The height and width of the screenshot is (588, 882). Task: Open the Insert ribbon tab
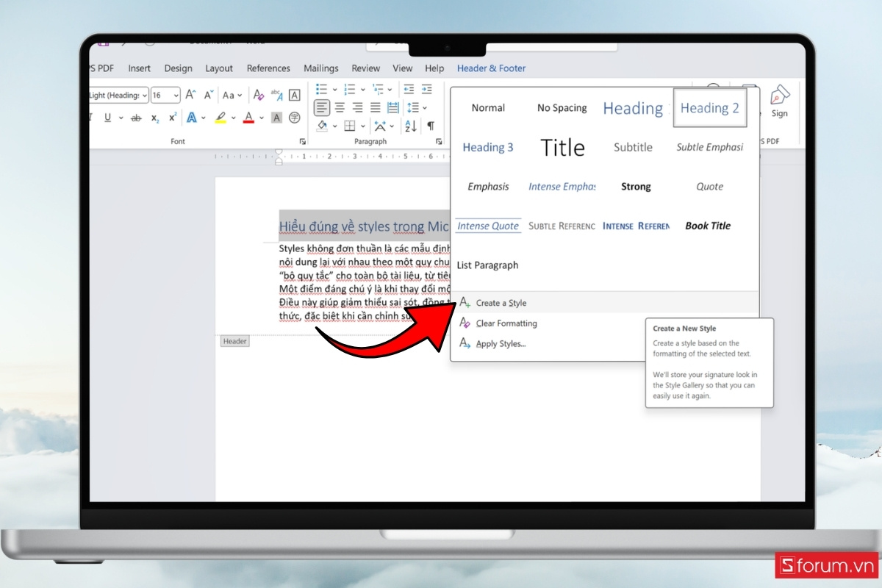[x=140, y=68]
